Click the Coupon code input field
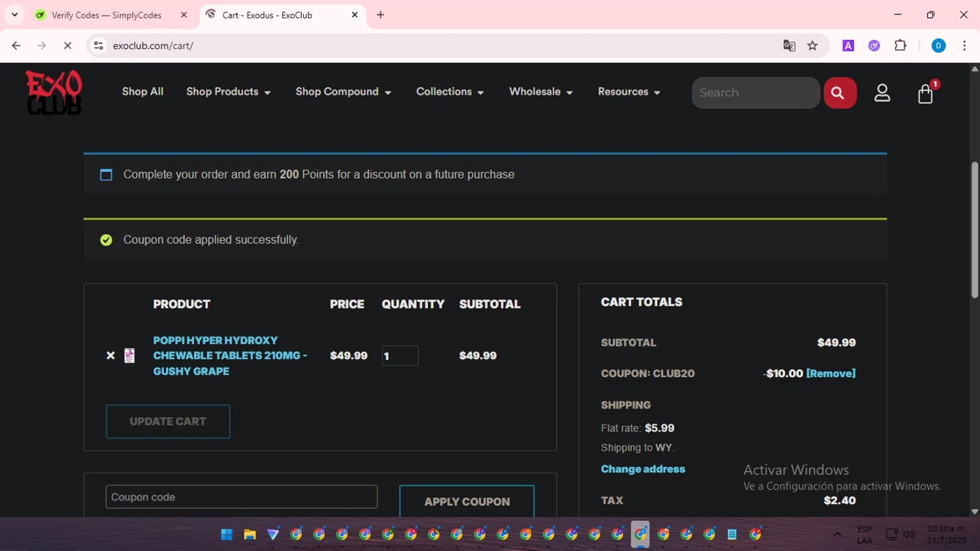This screenshot has height=551, width=980. click(242, 497)
